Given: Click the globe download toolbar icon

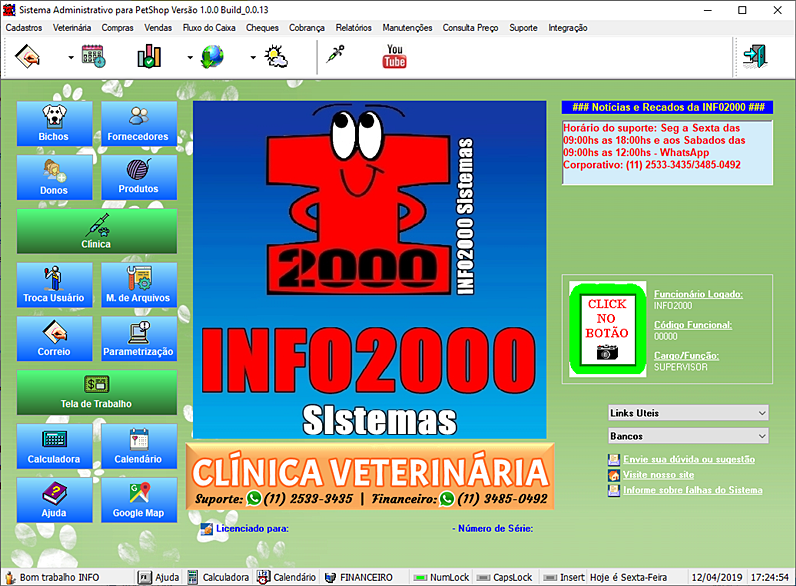Looking at the screenshot, I should tap(212, 56).
